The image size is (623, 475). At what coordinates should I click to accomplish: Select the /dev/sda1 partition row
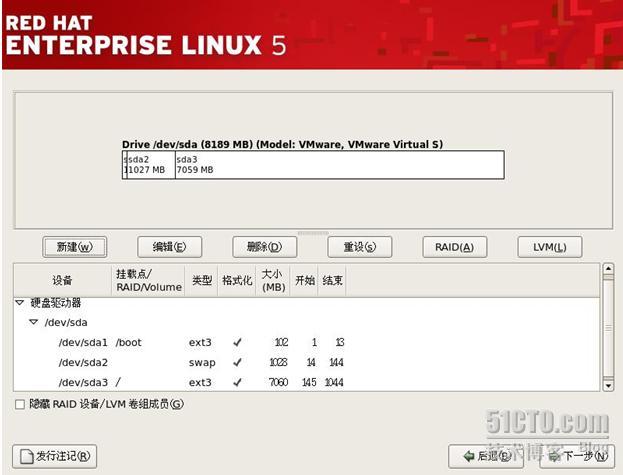[306, 342]
